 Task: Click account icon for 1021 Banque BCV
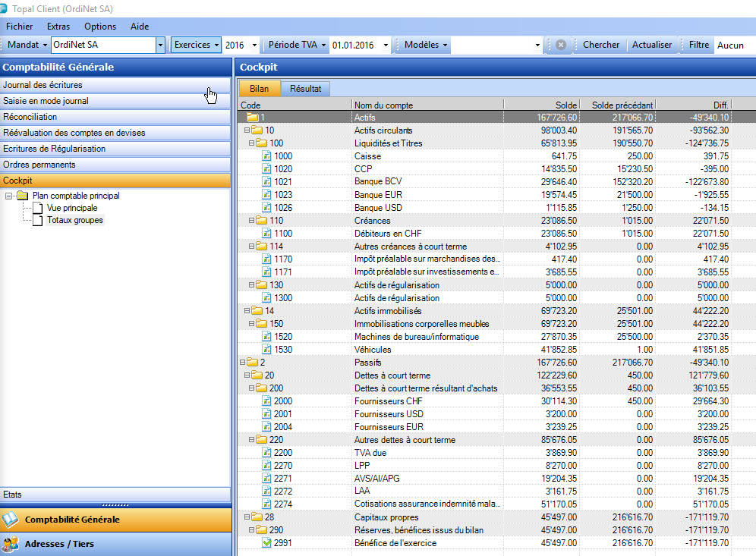(266, 182)
